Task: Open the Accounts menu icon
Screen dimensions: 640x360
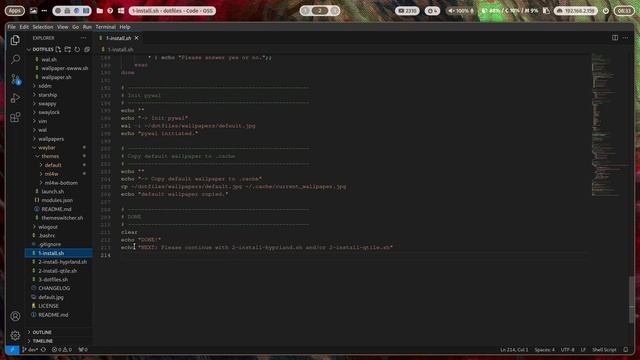Action: (15, 316)
